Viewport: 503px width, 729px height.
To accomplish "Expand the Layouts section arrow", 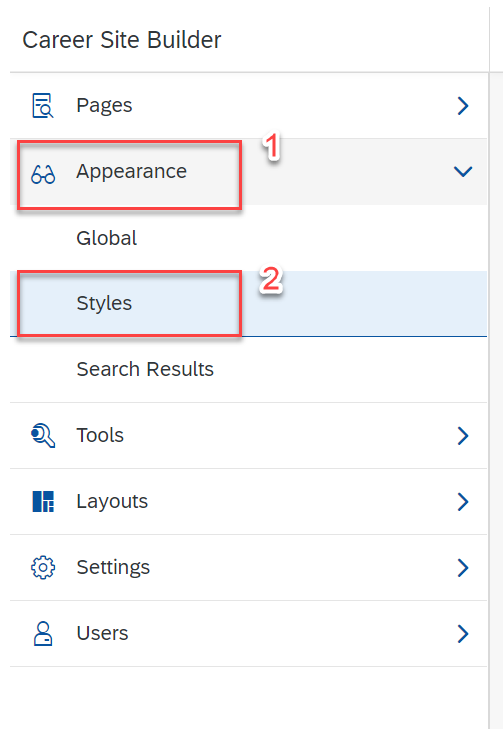I will pyautogui.click(x=463, y=502).
